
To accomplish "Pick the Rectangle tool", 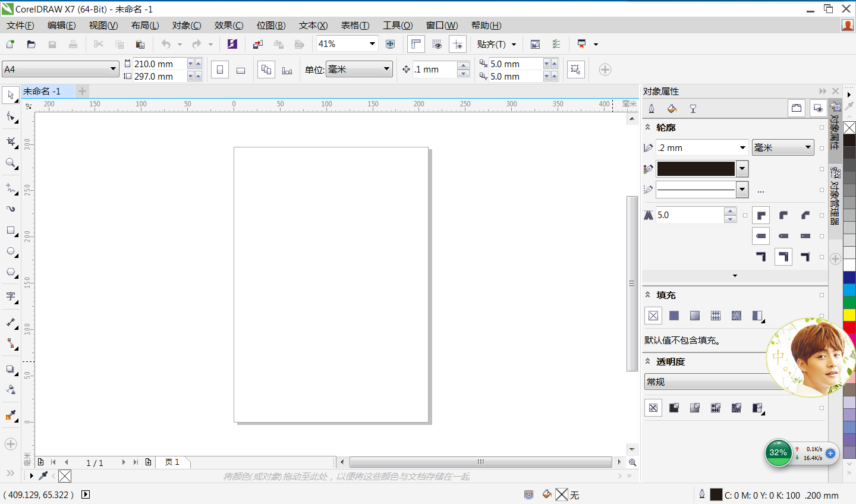I will tap(11, 231).
